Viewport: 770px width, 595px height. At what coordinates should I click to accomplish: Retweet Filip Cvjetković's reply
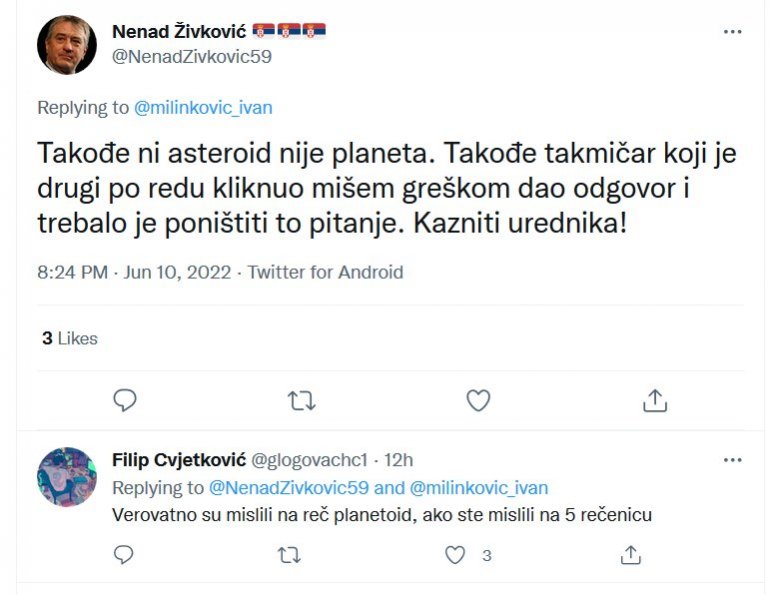[288, 554]
